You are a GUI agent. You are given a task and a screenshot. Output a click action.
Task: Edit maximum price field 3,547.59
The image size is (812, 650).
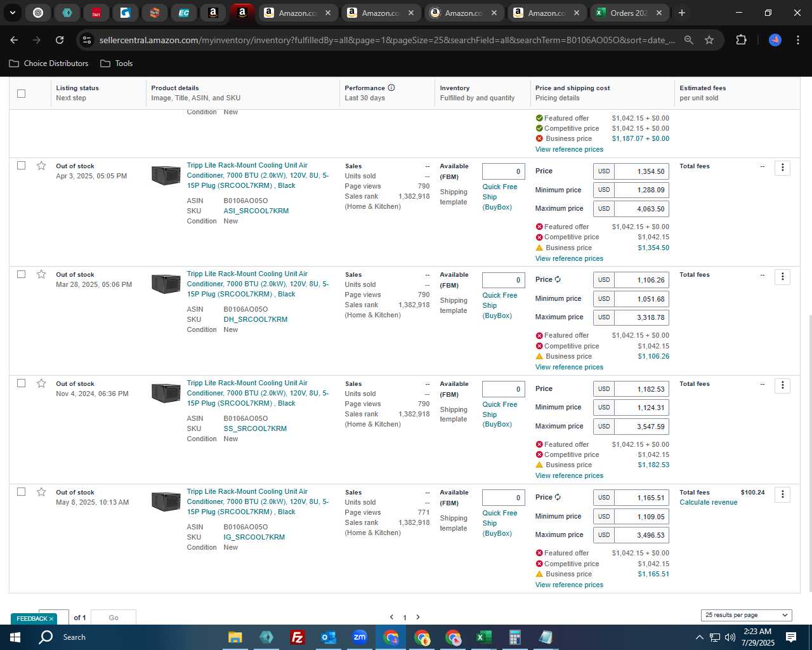[x=641, y=427]
